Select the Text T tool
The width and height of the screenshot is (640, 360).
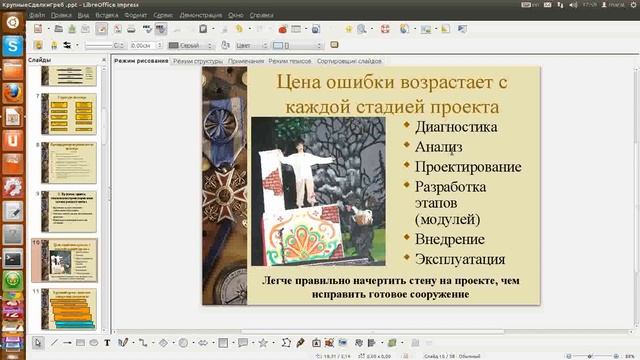coord(107,343)
